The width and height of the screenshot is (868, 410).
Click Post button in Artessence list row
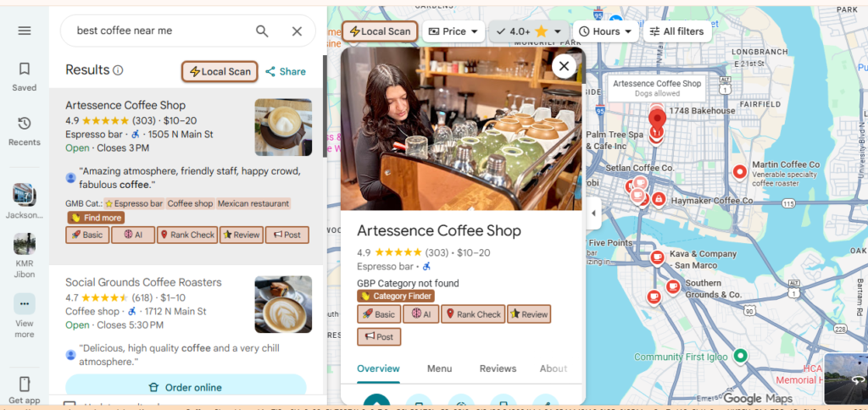point(287,235)
